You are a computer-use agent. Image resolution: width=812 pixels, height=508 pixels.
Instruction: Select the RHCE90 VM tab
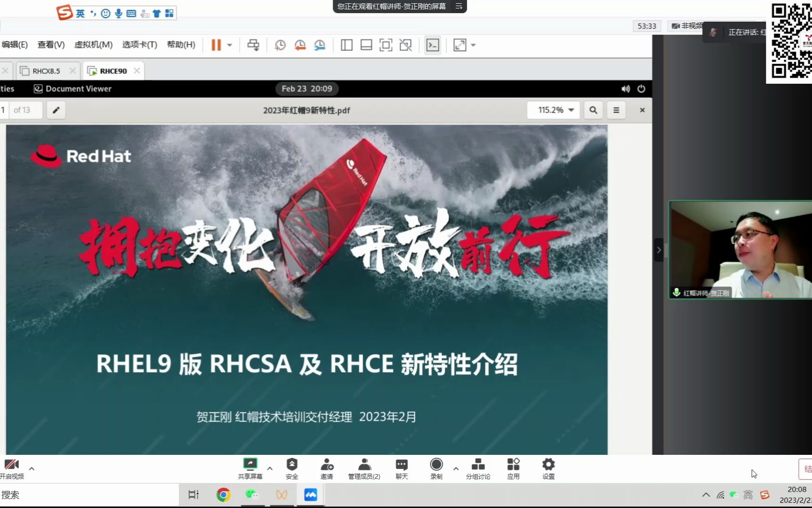point(113,71)
